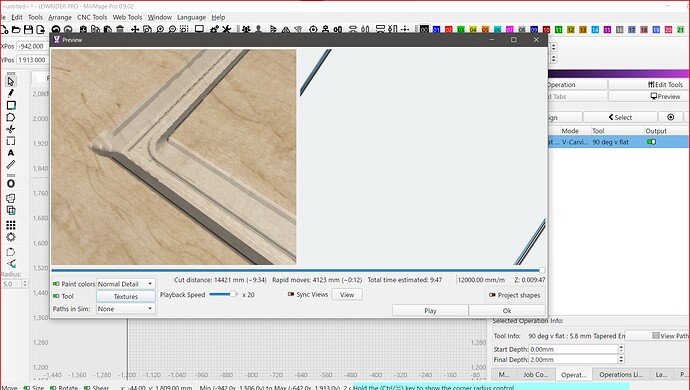Click the Open file folder icon
Image resolution: width=690 pixels, height=390 pixels.
tap(16, 29)
